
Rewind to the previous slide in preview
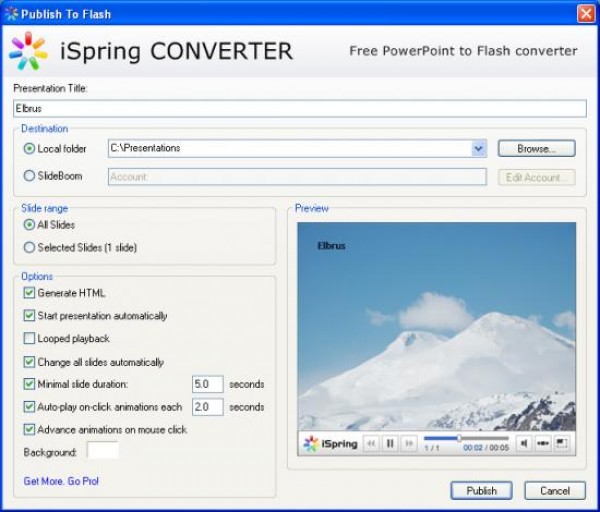pos(371,444)
